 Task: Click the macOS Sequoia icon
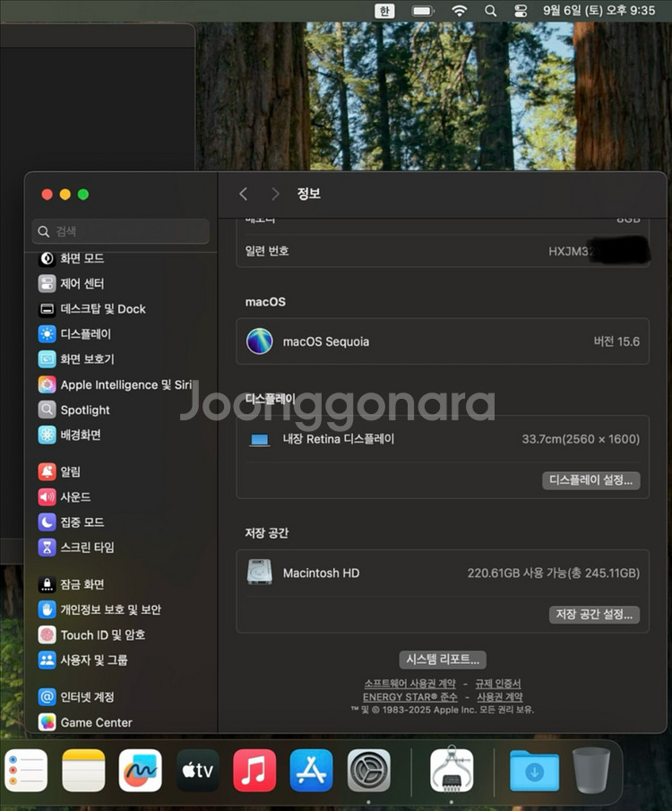tap(260, 341)
